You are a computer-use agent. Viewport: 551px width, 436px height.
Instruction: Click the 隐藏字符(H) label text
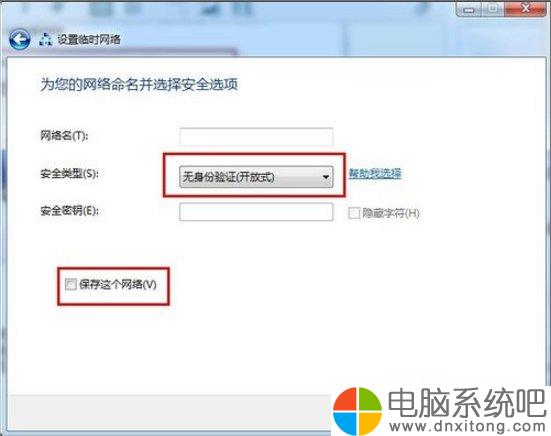click(391, 213)
